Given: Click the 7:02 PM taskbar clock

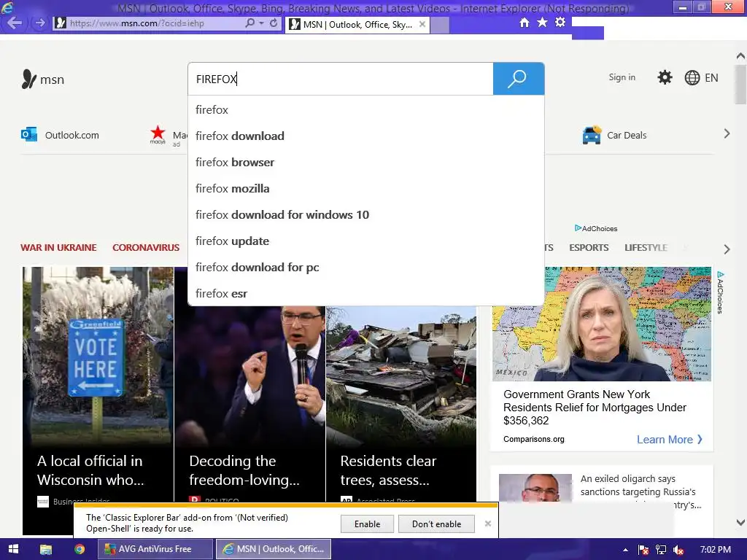Looking at the screenshot, I should tap(715, 550).
